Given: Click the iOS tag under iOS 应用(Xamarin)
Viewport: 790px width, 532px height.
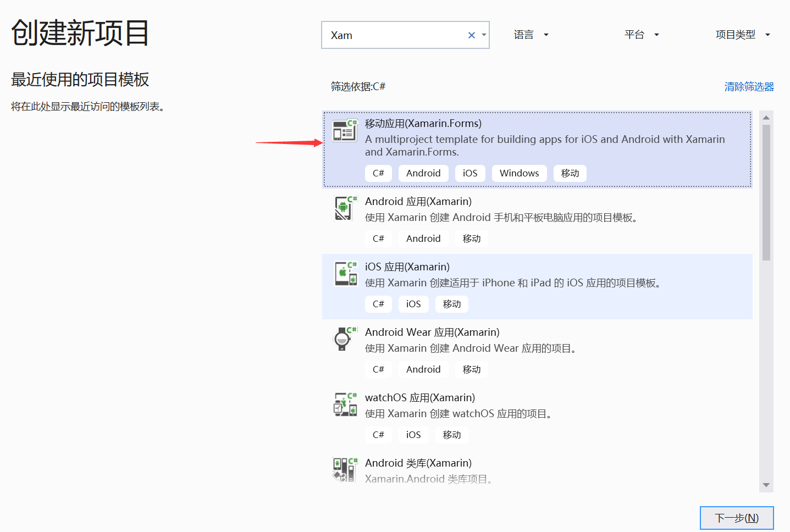Looking at the screenshot, I should pyautogui.click(x=413, y=304).
